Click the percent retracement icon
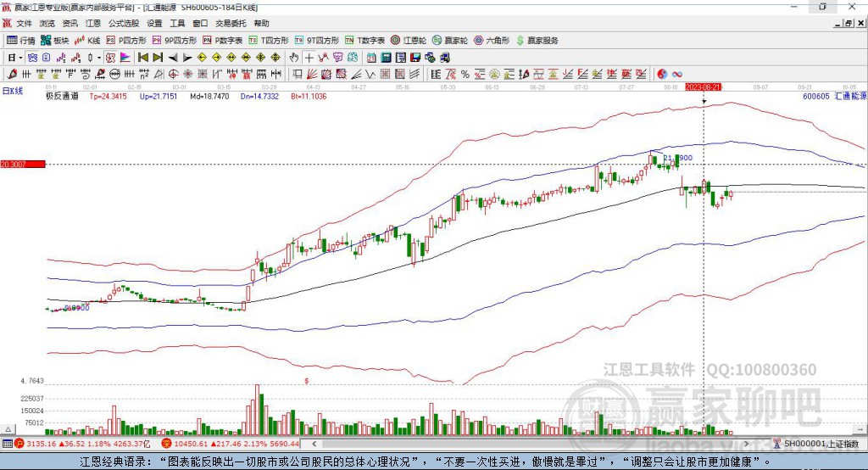Image resolution: width=868 pixels, height=470 pixels. [465, 74]
